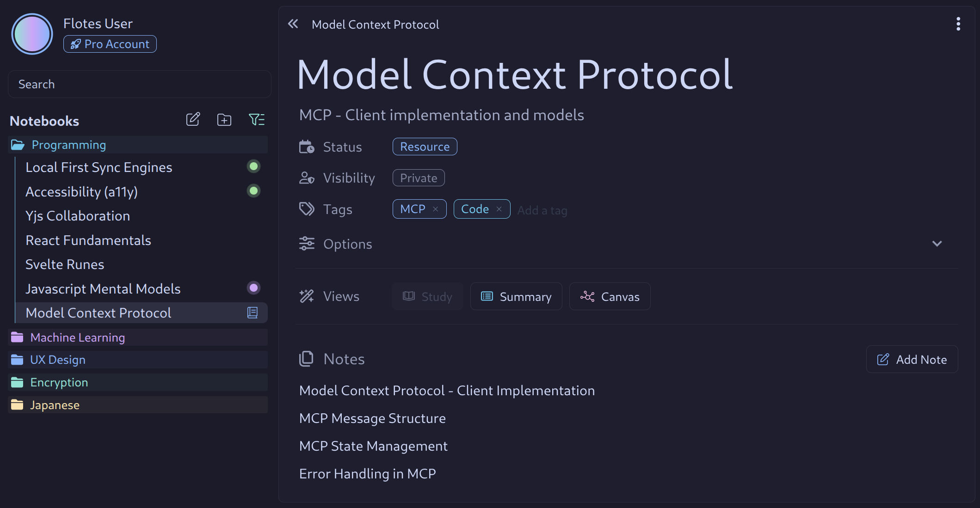Click the Add Note button
Image resolution: width=980 pixels, height=508 pixels.
coord(912,359)
